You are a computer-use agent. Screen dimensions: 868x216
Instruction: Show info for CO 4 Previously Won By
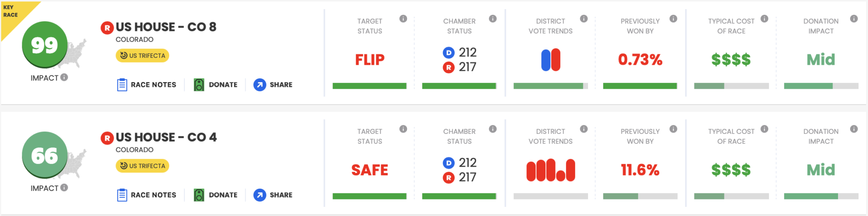coord(673,129)
